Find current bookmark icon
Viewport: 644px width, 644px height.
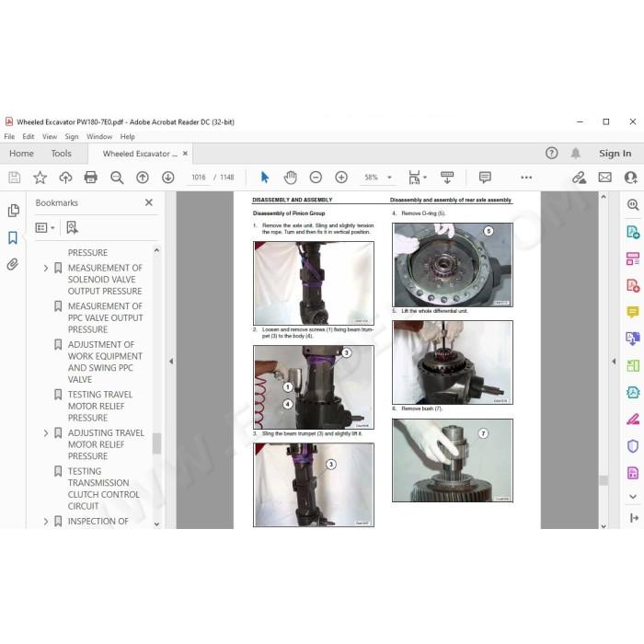coord(73,227)
